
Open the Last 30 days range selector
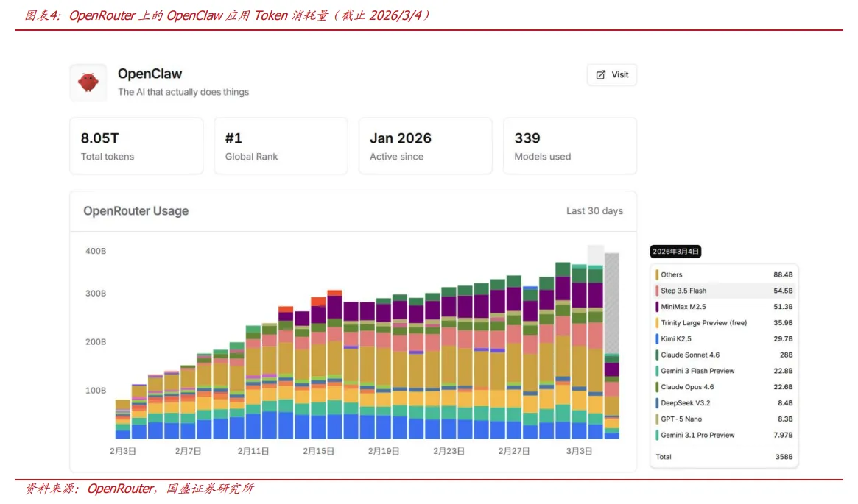(x=594, y=211)
